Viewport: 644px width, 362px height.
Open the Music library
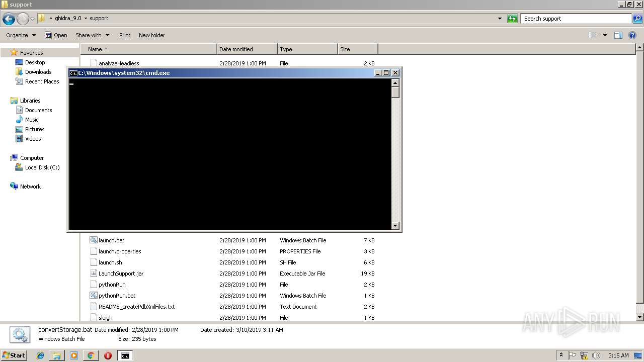[32, 120]
